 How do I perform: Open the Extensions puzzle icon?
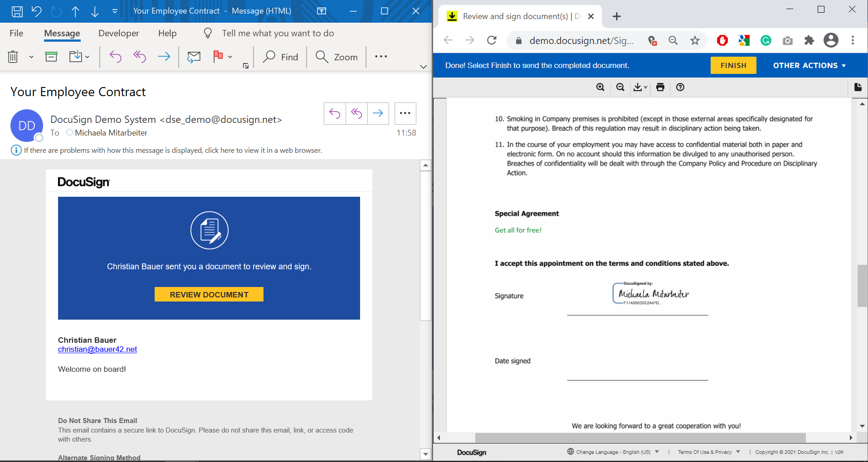click(x=809, y=40)
